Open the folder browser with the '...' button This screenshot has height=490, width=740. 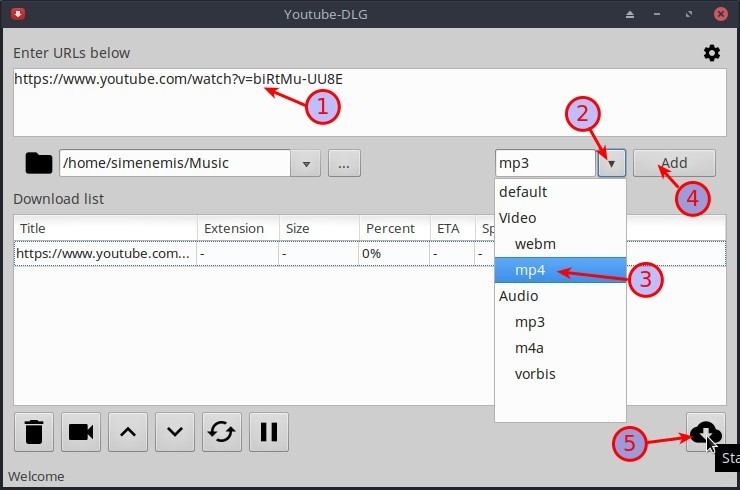(x=344, y=163)
